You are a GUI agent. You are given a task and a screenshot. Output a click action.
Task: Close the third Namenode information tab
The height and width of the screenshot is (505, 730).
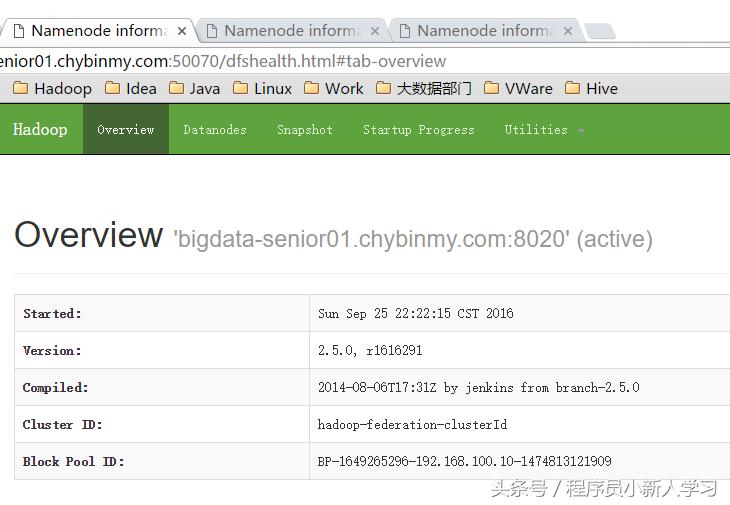[567, 31]
